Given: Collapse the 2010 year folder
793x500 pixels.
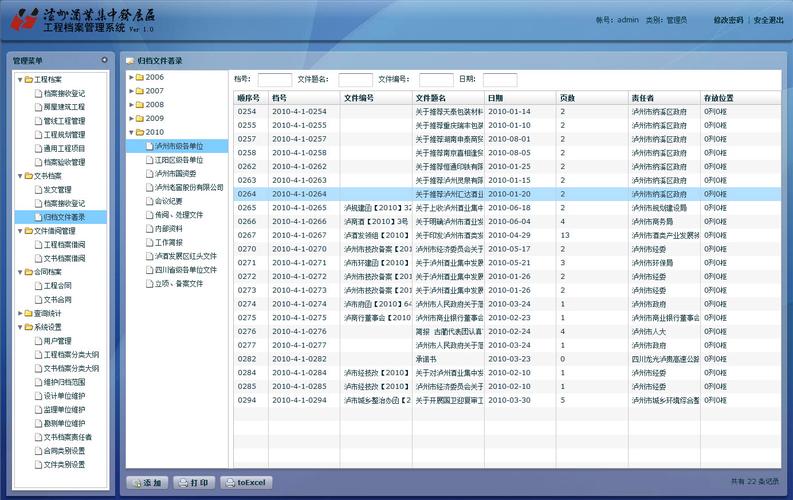Looking at the screenshot, I should click(x=131, y=132).
